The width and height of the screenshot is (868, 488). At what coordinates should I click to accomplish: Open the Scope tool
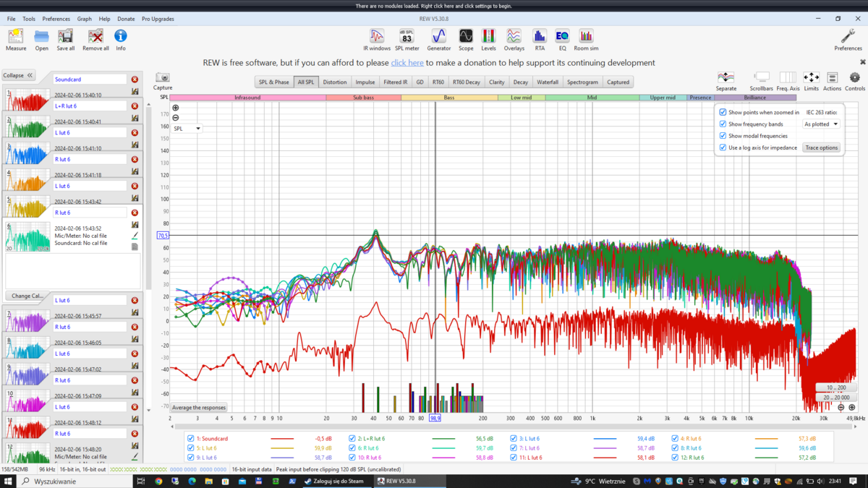tap(466, 39)
